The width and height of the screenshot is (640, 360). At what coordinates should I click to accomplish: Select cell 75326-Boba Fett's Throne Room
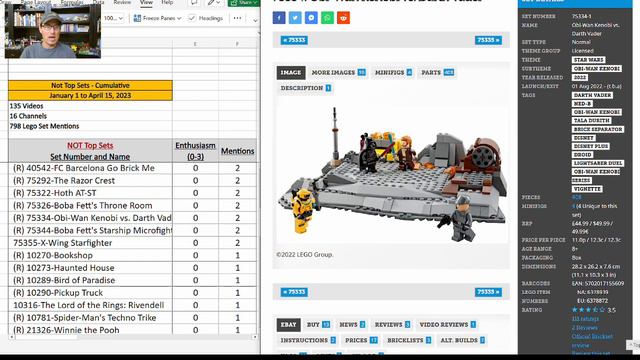90,205
